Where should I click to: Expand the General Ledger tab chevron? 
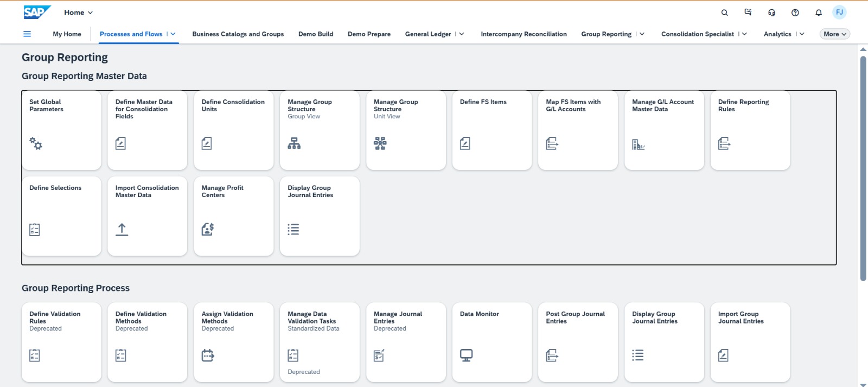click(462, 34)
